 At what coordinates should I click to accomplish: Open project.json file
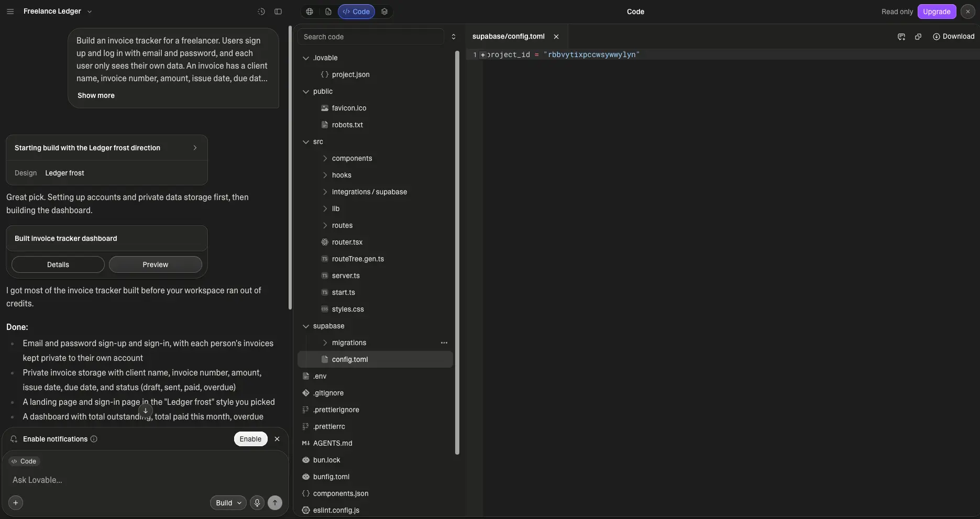coord(375,74)
